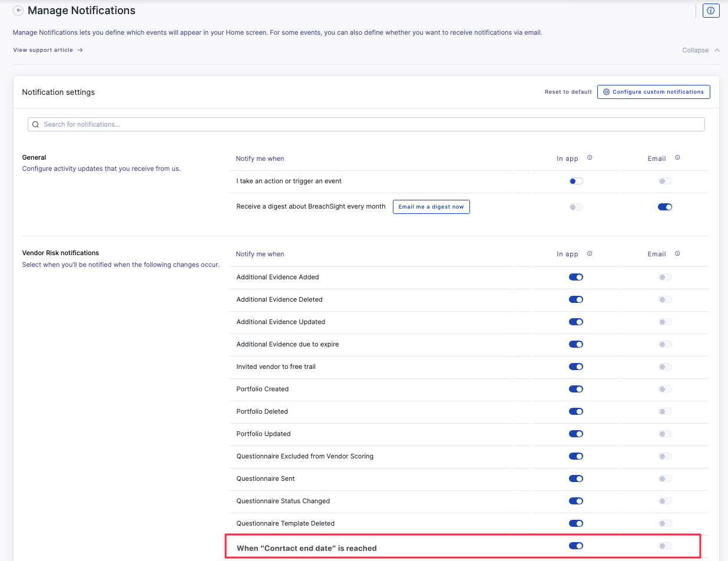Viewport: 728px width, 561px height.
Task: Click the In app info icon in General section
Action: (590, 158)
